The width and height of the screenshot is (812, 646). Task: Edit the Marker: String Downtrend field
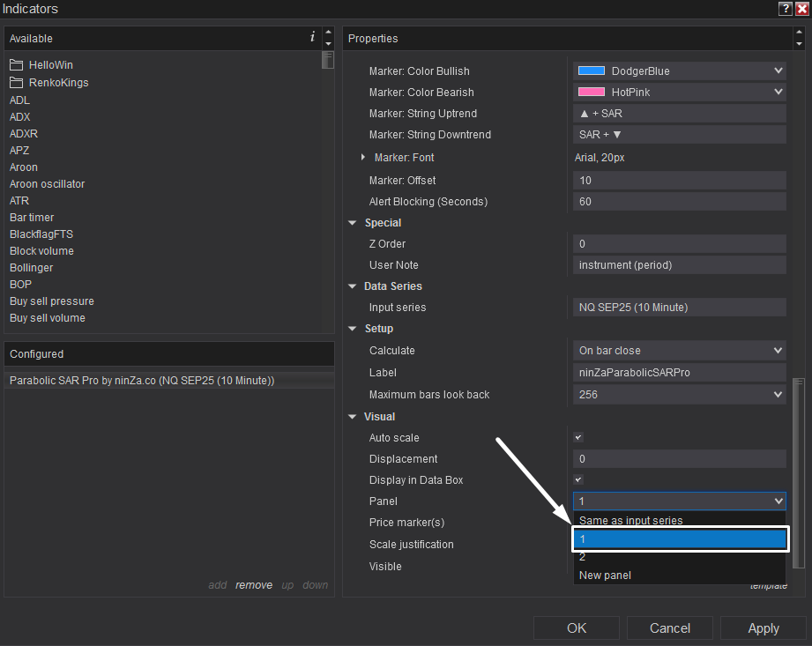pyautogui.click(x=680, y=135)
